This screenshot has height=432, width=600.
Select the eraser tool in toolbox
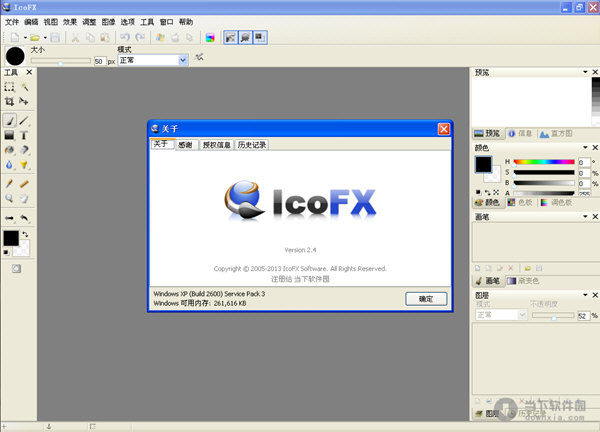24,150
